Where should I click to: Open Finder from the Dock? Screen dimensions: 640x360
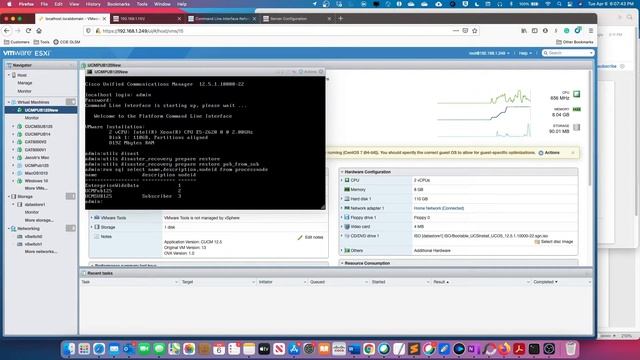click(x=69, y=349)
